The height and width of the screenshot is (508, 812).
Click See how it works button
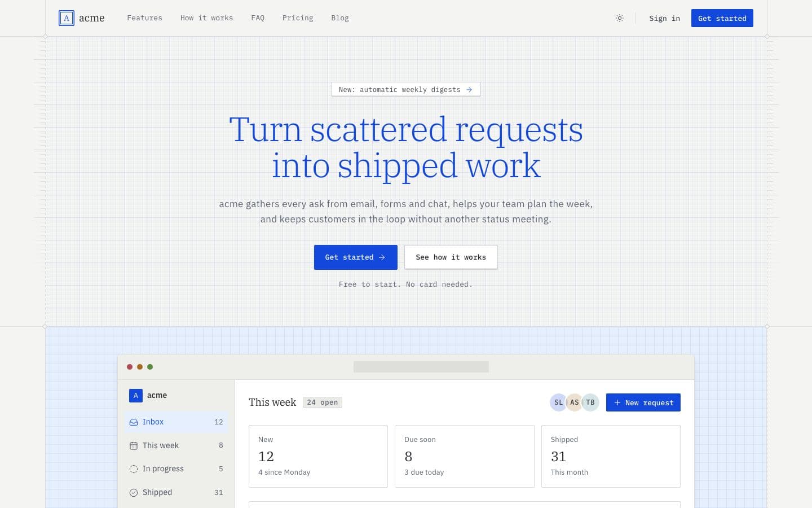point(451,257)
